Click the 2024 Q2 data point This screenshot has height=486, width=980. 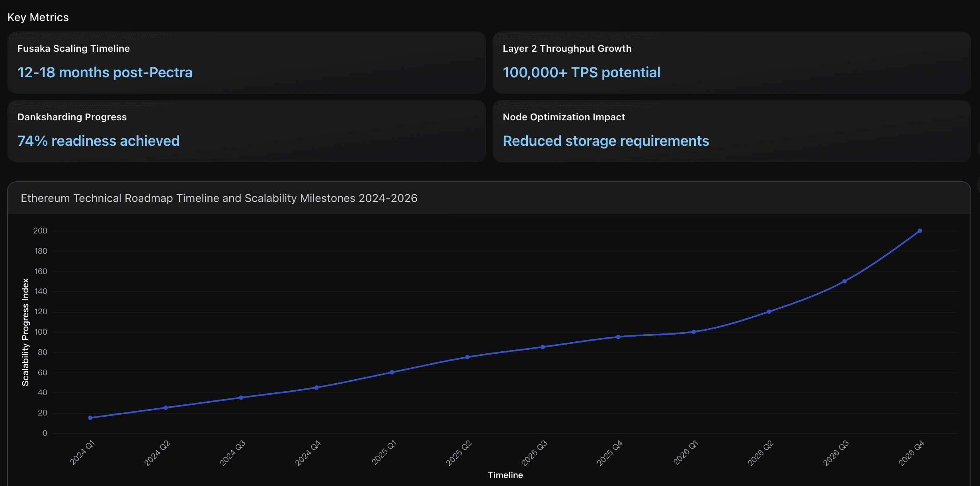166,408
